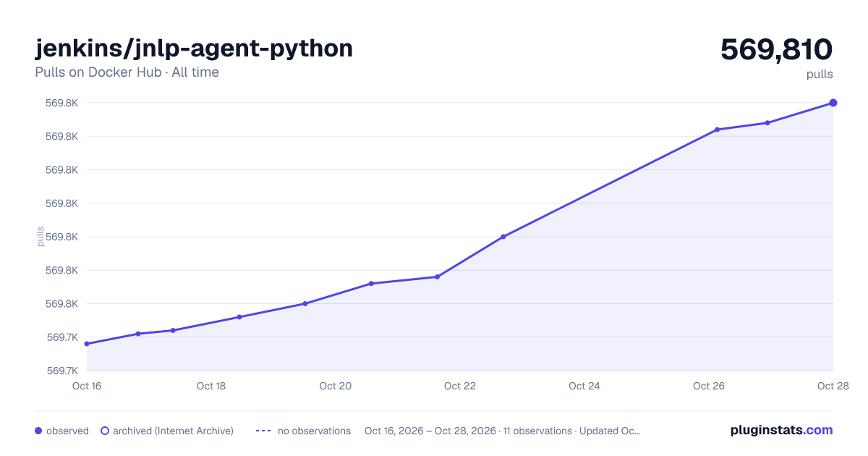Click the 'Oct 28' x-axis label

pos(833,386)
